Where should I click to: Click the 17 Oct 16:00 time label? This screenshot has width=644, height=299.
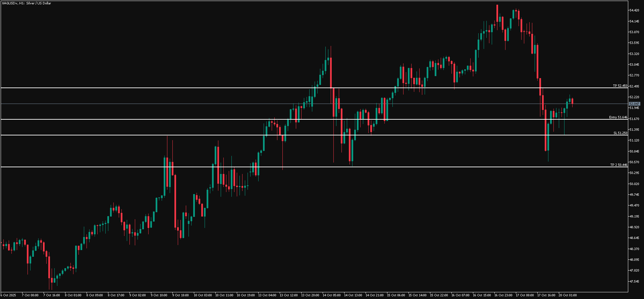(546, 295)
